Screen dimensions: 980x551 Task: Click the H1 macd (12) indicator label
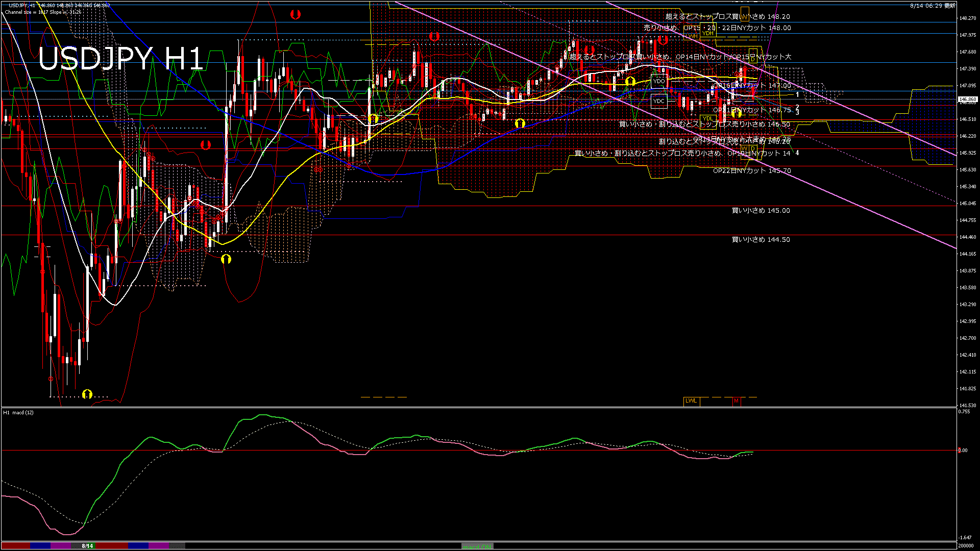click(18, 412)
